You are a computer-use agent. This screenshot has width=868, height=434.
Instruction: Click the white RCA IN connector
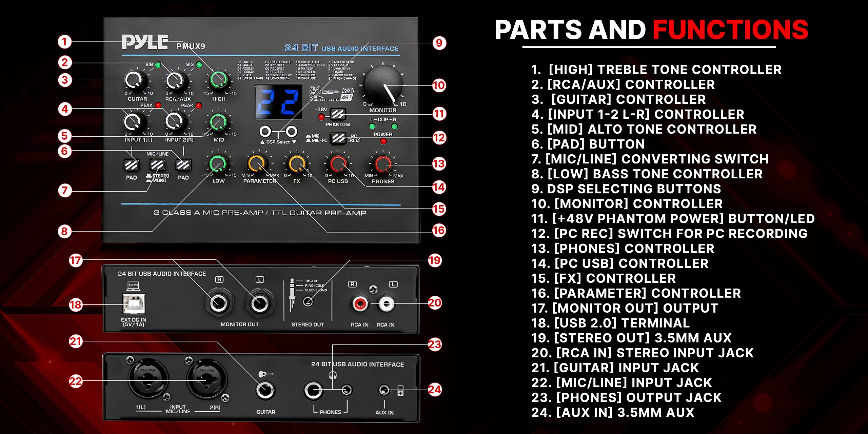point(386,303)
